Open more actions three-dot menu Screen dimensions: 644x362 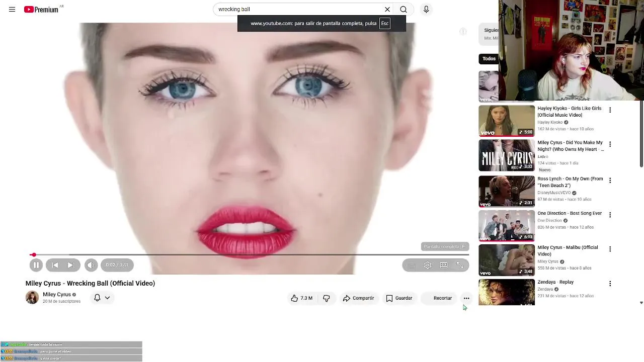click(466, 298)
